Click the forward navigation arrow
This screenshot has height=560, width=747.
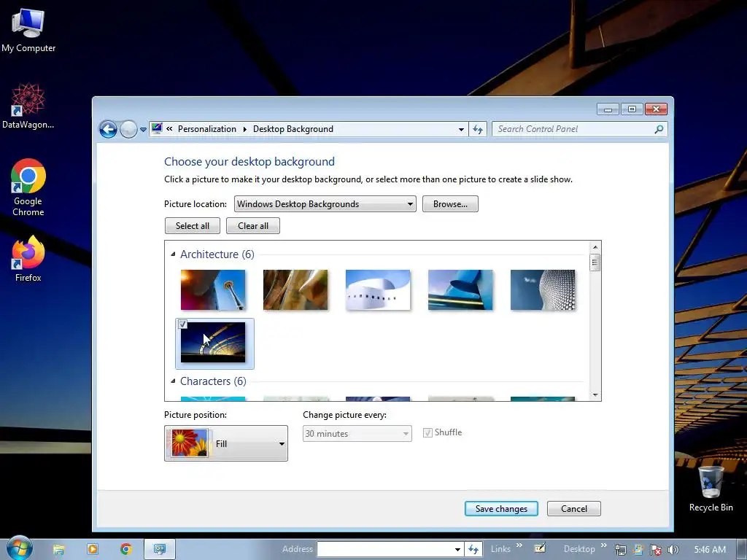128,129
